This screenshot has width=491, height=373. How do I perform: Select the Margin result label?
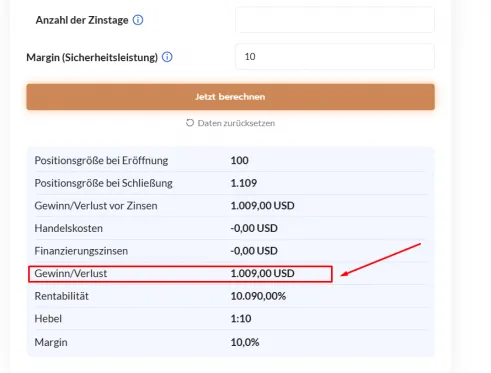[x=51, y=342]
